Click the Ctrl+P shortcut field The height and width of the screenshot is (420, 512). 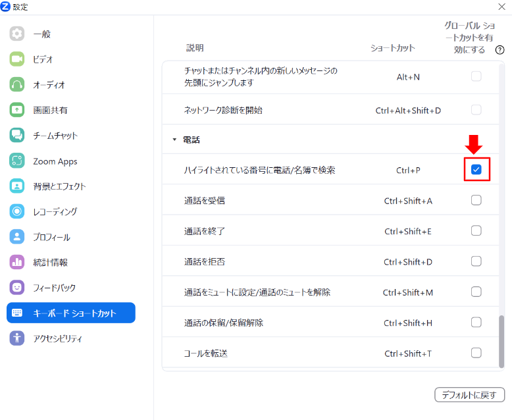pyautogui.click(x=408, y=170)
